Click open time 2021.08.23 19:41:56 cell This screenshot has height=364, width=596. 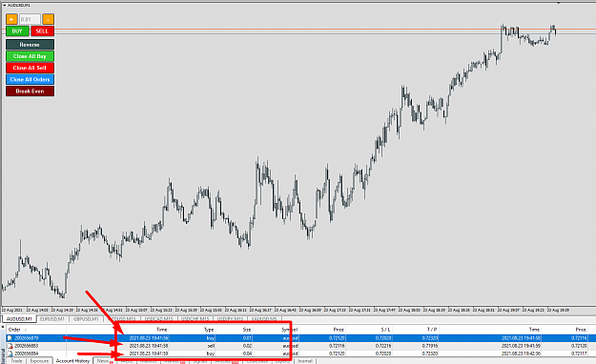149,337
